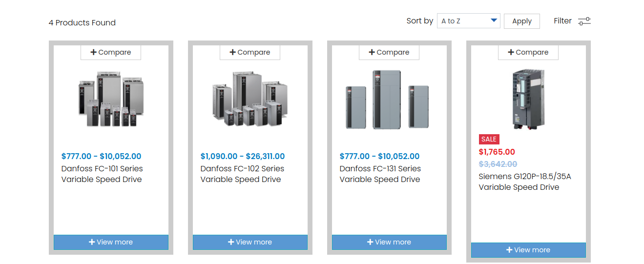Open Danfoss FC-102 product thumbnail

point(250,99)
